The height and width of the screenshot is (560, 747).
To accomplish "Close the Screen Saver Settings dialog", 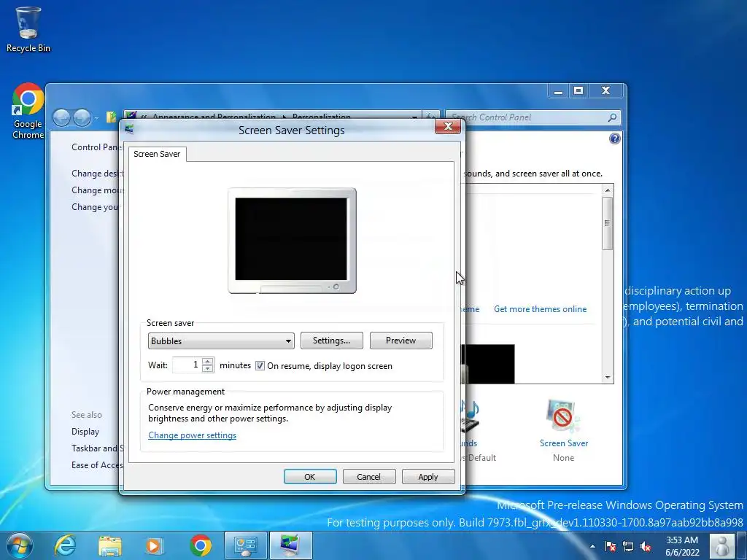I will pyautogui.click(x=447, y=126).
